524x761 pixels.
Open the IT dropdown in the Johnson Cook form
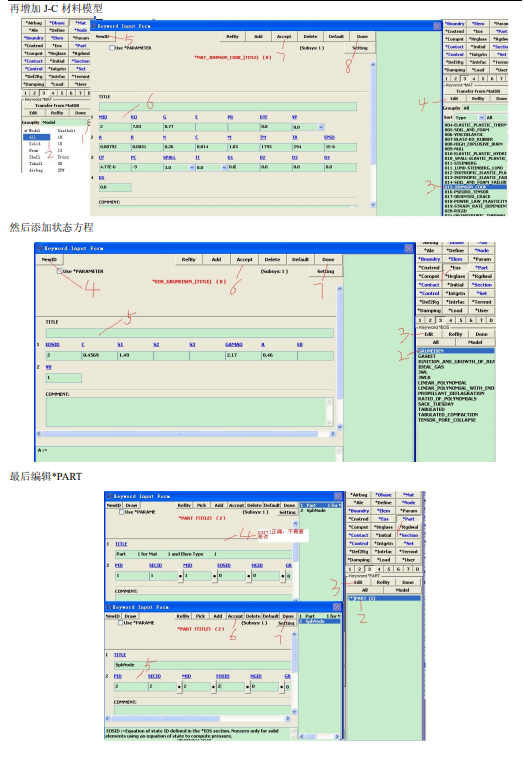(x=225, y=167)
